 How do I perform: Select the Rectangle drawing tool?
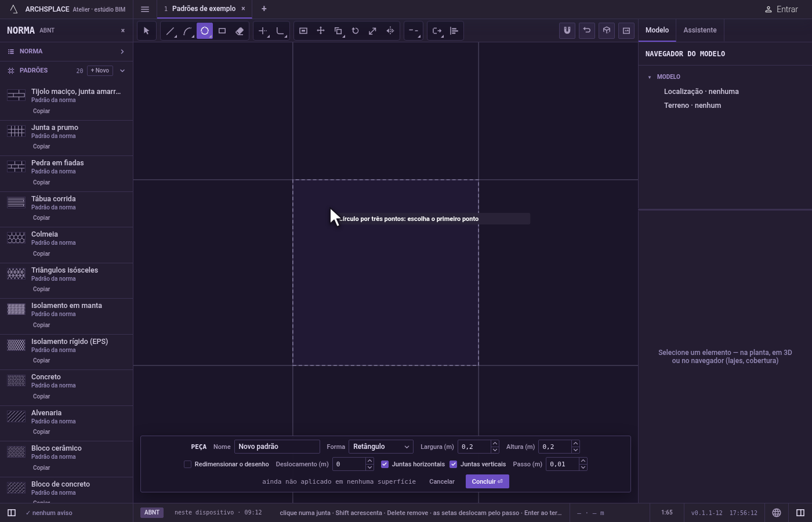222,31
